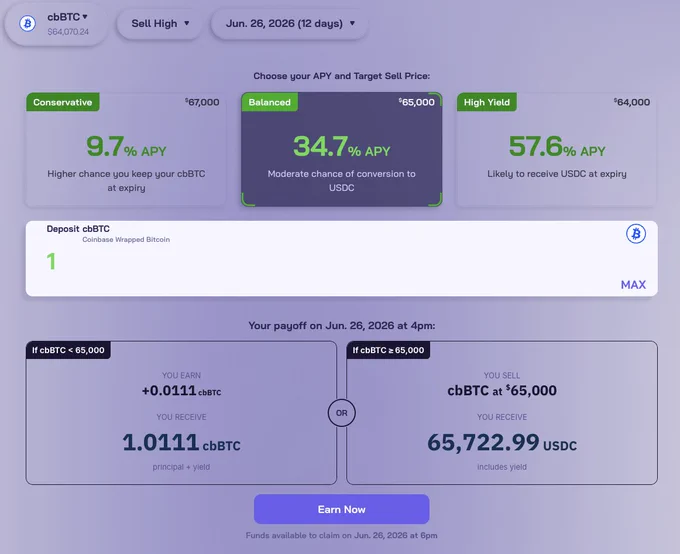The height and width of the screenshot is (554, 680).
Task: Click the Bitcoin icon beside cbBTC selector
Action: pos(27,23)
